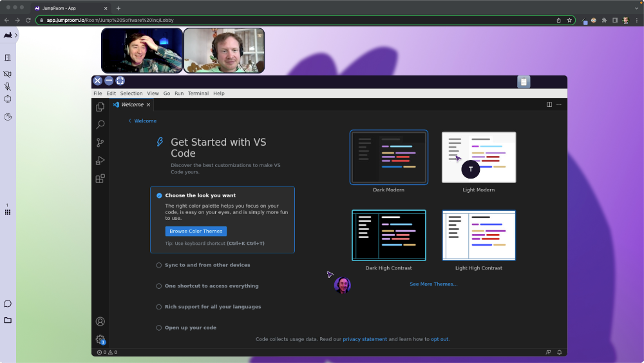Click the split editor icon

549,104
